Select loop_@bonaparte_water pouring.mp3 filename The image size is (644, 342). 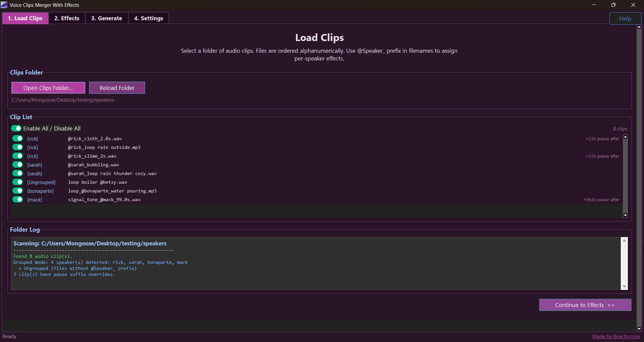[x=112, y=191]
